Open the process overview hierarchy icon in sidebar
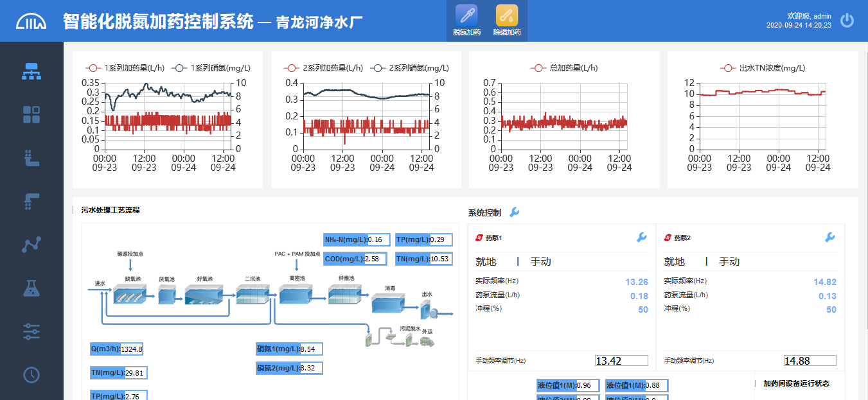This screenshot has width=868, height=400. tap(31, 71)
